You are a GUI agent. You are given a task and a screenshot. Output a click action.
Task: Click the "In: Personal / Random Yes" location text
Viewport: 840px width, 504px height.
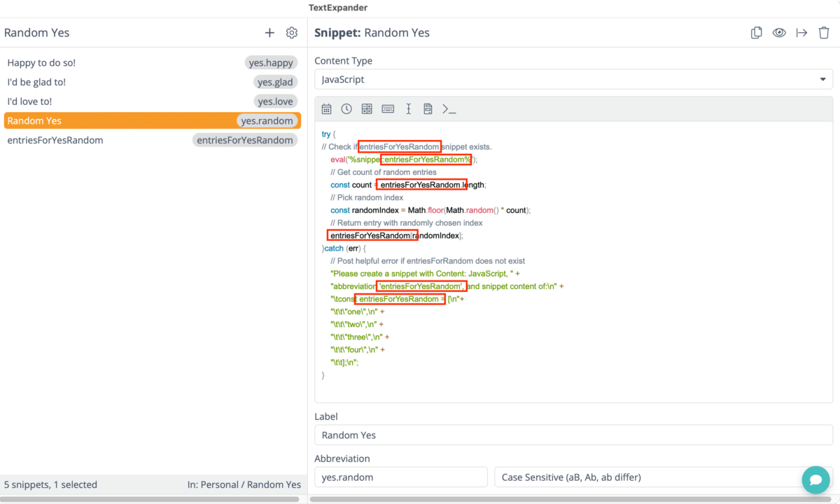tap(244, 484)
